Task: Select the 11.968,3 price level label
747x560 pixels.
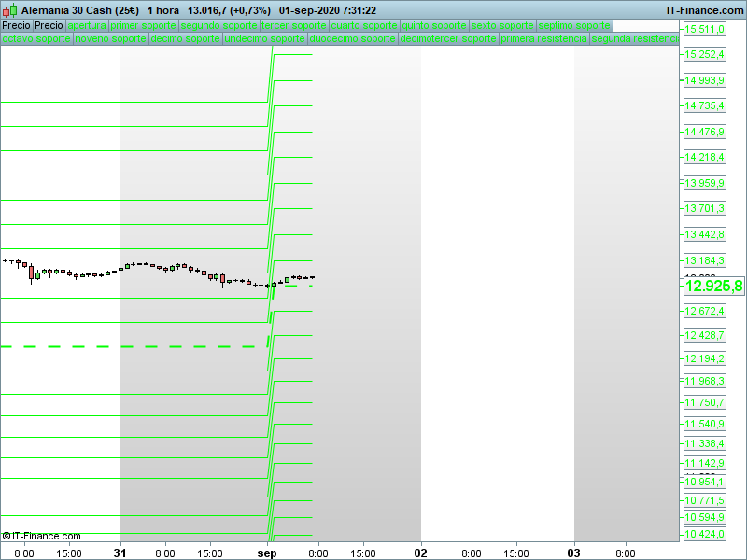Action: pos(705,381)
